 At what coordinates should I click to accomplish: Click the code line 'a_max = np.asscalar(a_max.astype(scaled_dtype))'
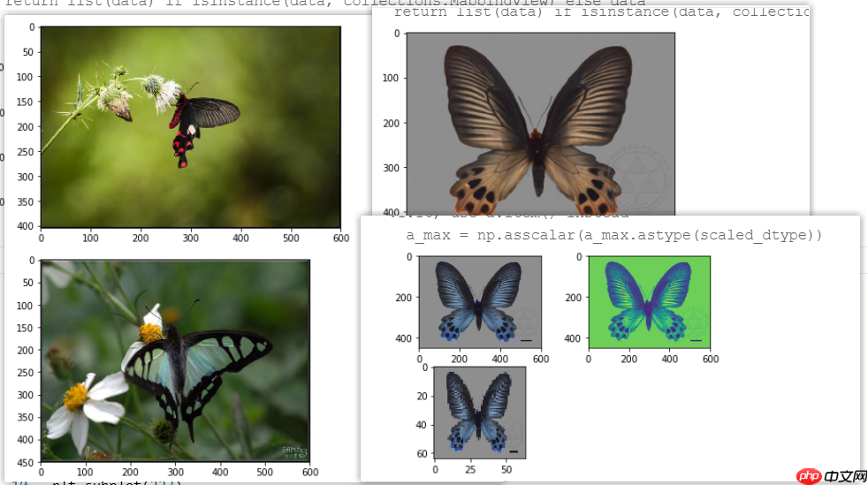click(x=614, y=235)
